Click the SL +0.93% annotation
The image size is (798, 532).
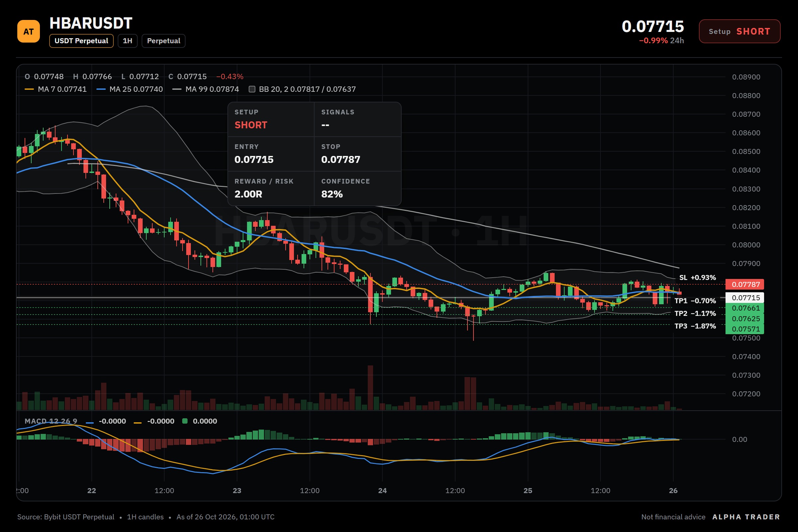698,278
